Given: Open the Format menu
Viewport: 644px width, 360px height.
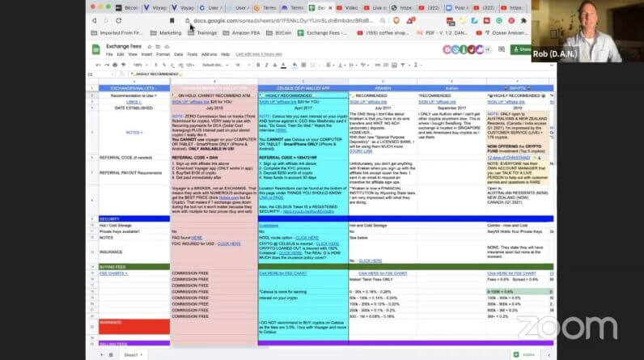Looking at the screenshot, I should tap(163, 54).
